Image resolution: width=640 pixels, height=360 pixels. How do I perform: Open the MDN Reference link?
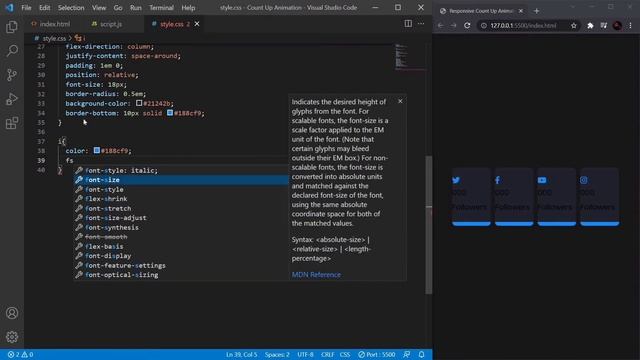pos(316,275)
